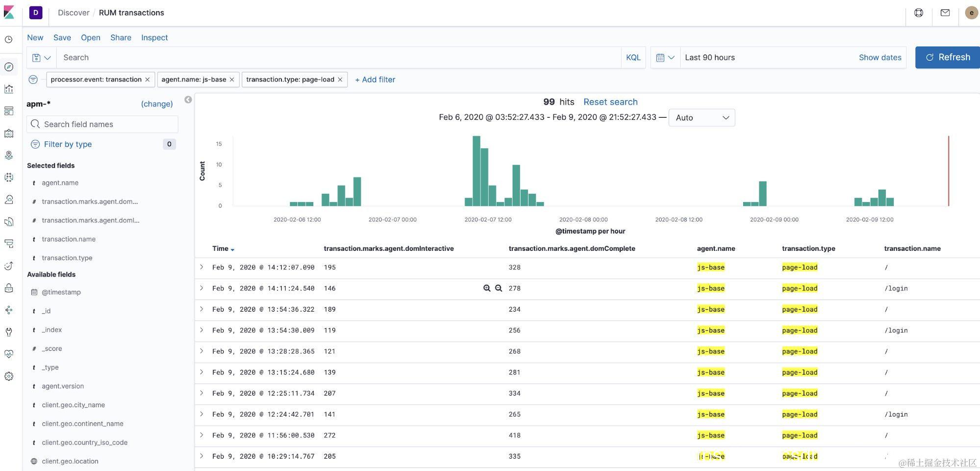Image resolution: width=980 pixels, height=471 pixels.
Task: Open the Metrics icon in sidebar
Action: coord(9,199)
